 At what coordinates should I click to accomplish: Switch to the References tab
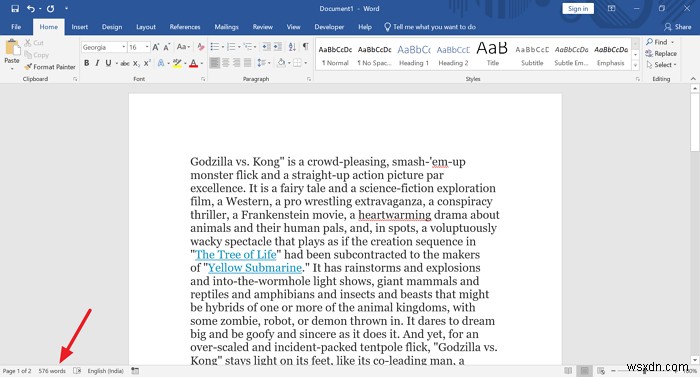point(185,27)
